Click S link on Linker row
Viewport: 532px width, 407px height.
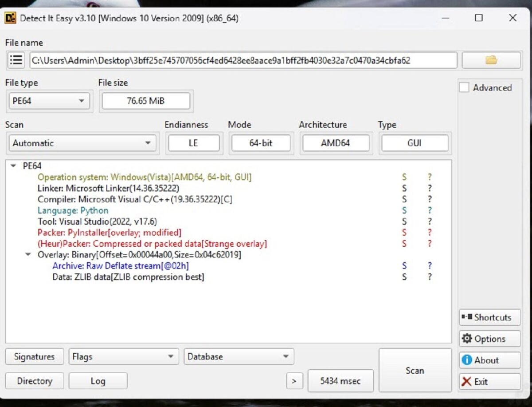[404, 188]
